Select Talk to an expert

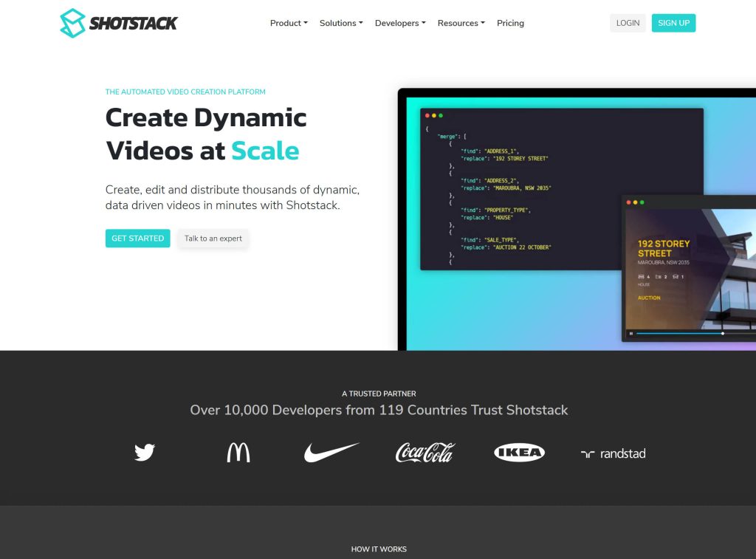[x=213, y=239]
